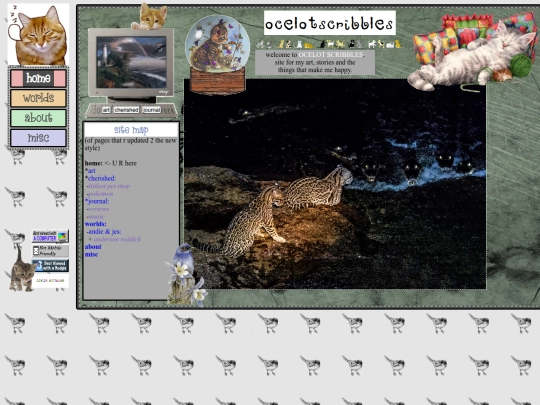
Task: Click the bluebird with flowers image
Action: (x=185, y=274)
